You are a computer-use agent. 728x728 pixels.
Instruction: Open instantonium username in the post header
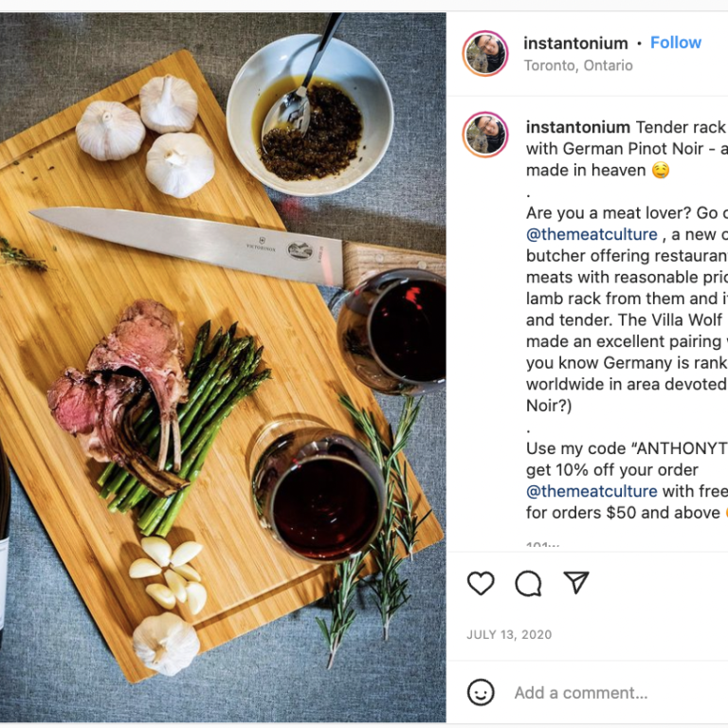575,43
